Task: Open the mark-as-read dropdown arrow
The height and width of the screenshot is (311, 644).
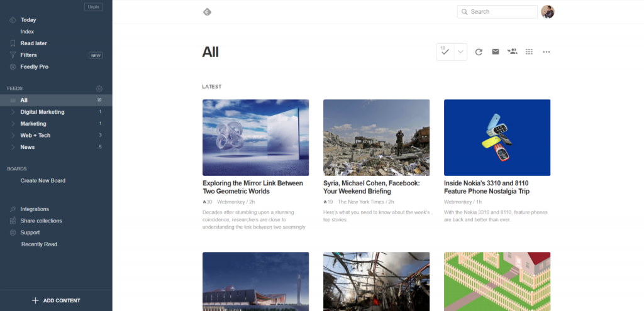Action: point(460,52)
